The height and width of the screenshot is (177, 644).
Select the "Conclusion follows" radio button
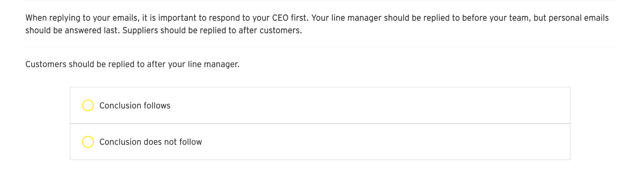pyautogui.click(x=88, y=105)
